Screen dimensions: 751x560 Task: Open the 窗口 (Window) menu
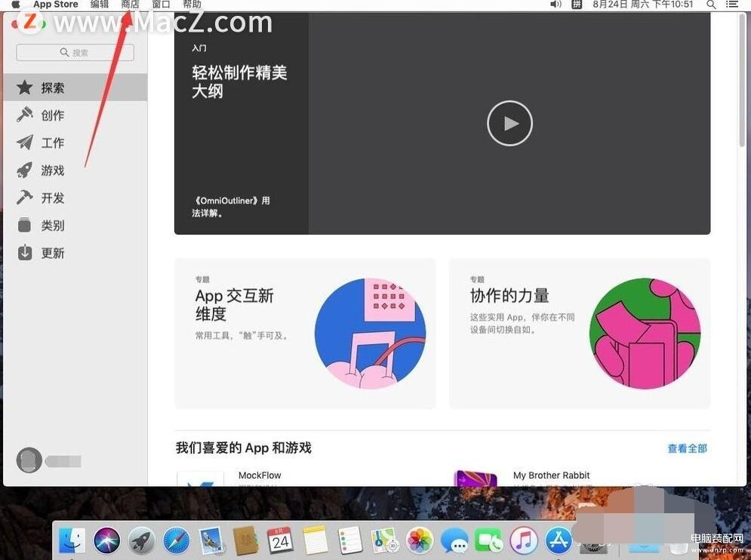(162, 5)
